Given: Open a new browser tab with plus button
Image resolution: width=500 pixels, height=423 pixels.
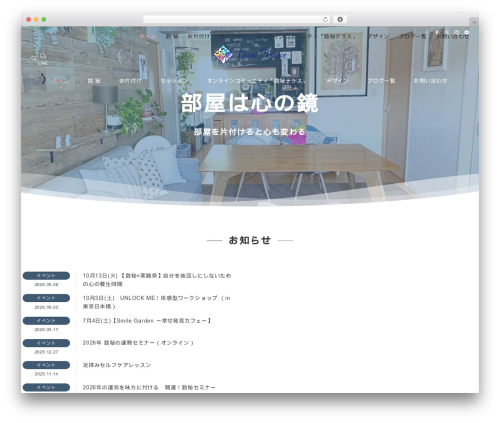Looking at the screenshot, I should tap(474, 22).
